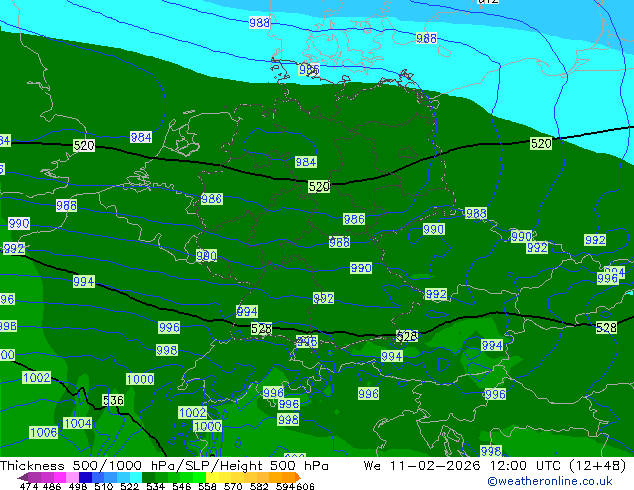Click the legend value 606
Screen dimensions: 634x490
click(305, 486)
